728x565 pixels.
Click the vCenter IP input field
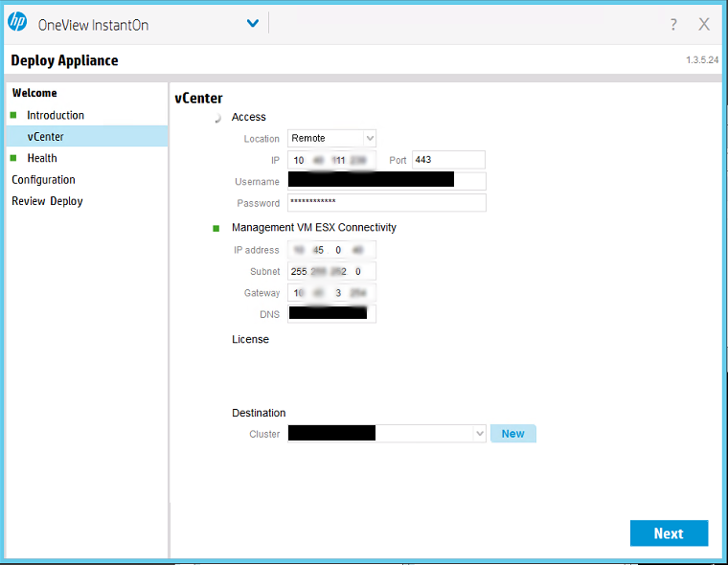tap(331, 160)
